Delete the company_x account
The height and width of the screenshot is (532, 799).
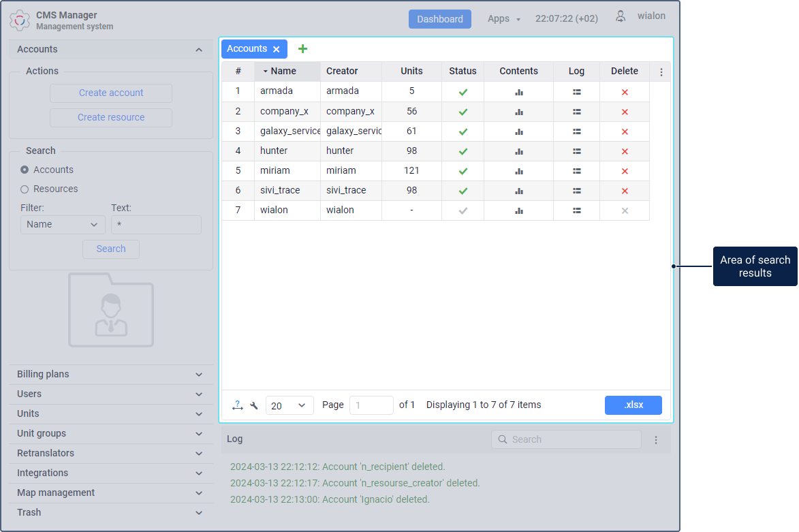[x=625, y=112]
